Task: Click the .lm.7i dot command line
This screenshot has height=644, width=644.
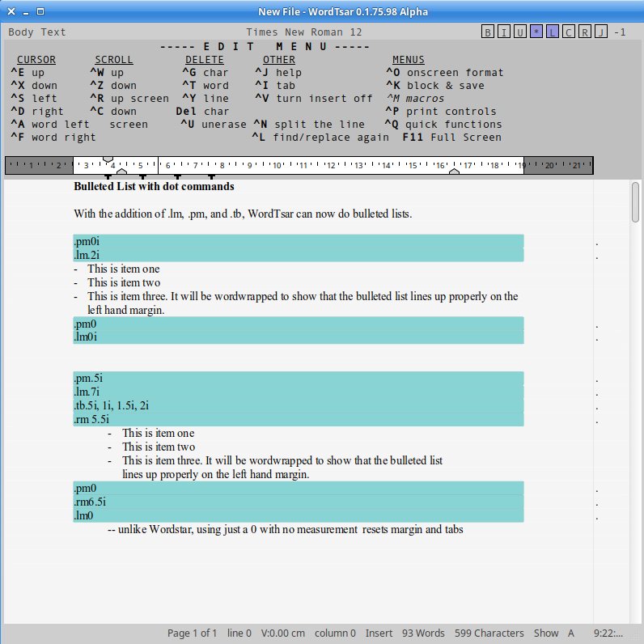Action: (299, 392)
